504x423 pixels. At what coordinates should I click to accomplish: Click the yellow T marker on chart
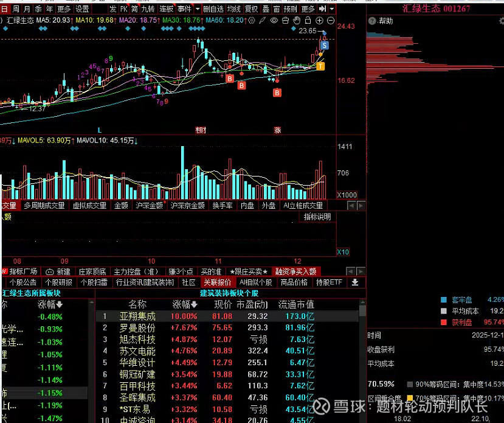[x=320, y=66]
